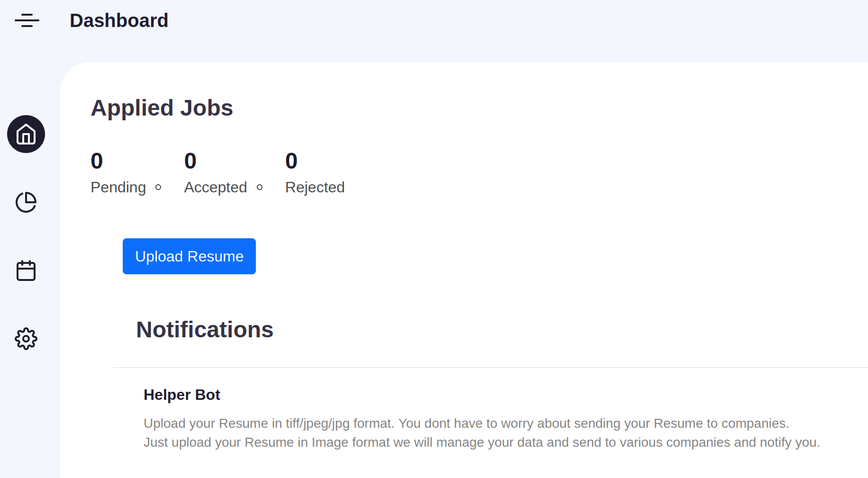The image size is (868, 478).
Task: Open the pie chart analytics page
Action: point(26,202)
